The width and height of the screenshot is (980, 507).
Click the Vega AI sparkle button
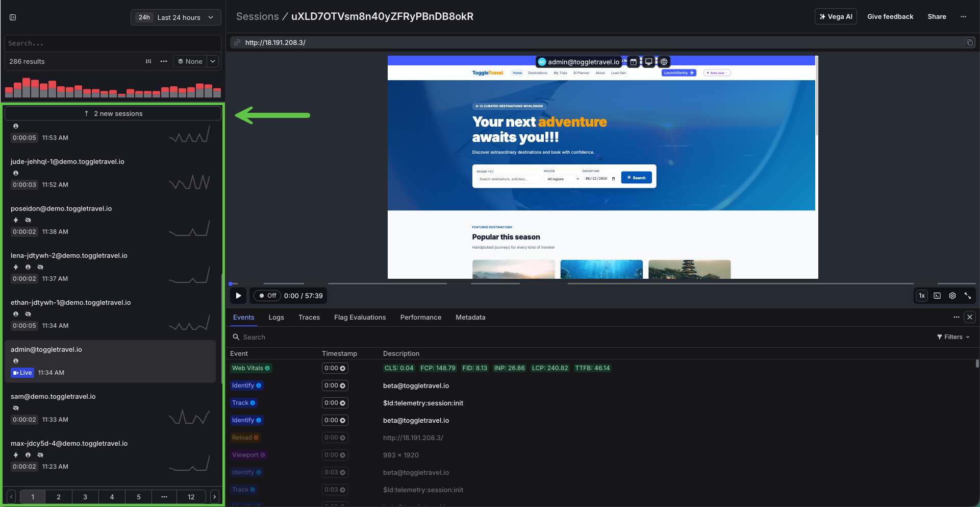(x=836, y=17)
